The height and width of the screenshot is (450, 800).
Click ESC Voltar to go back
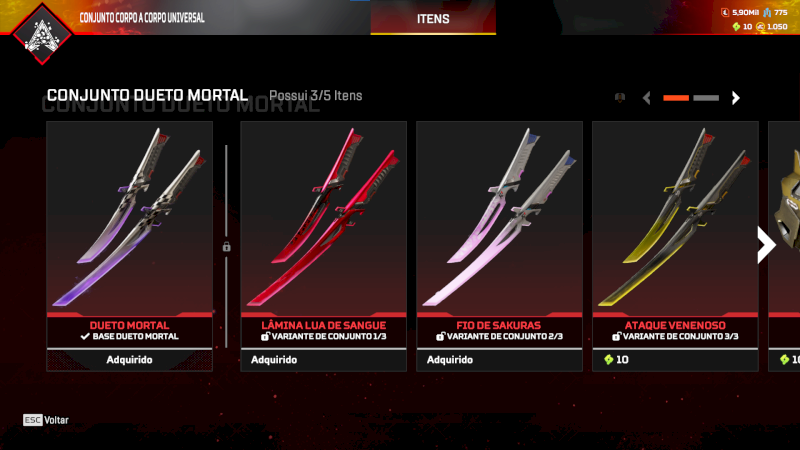pyautogui.click(x=46, y=420)
